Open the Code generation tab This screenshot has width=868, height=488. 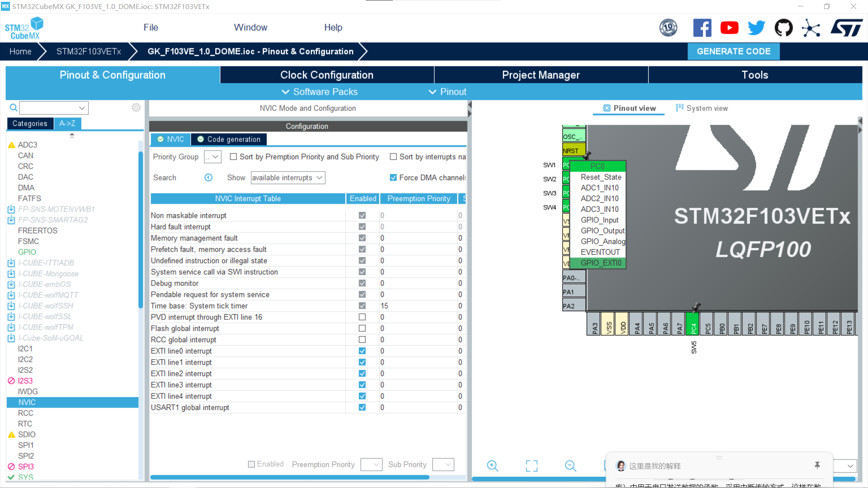pos(229,139)
